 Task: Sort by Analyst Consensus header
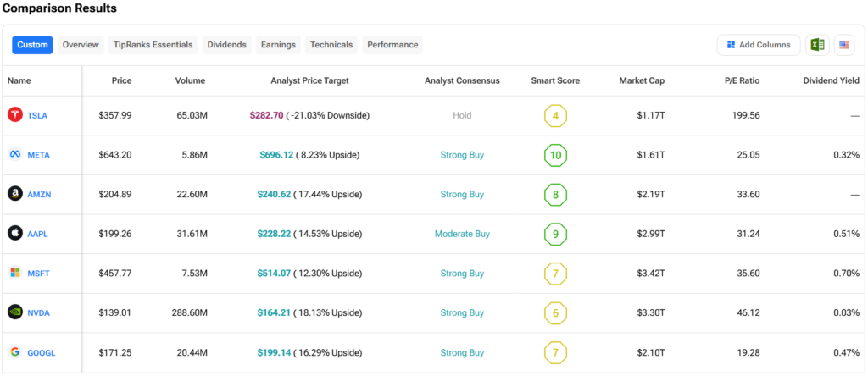tap(462, 80)
